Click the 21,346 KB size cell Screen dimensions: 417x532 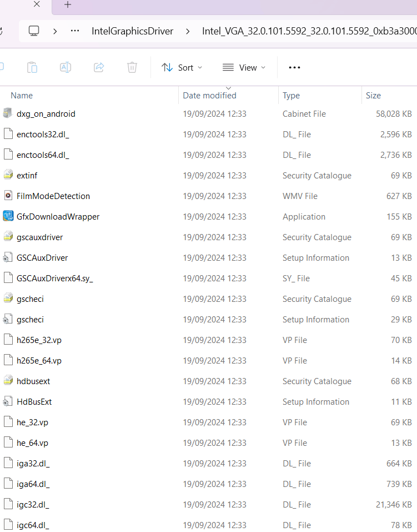coord(394,505)
